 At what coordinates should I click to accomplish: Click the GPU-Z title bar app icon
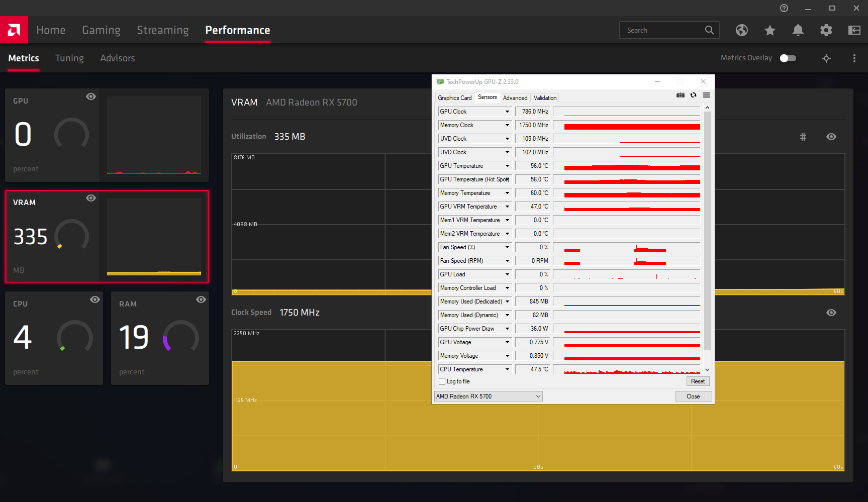click(440, 81)
